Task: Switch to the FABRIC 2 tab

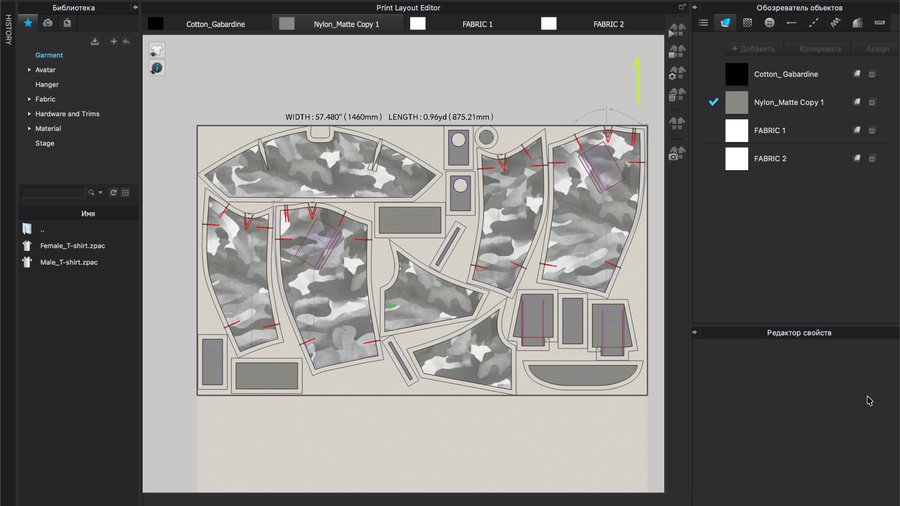Action: (608, 23)
